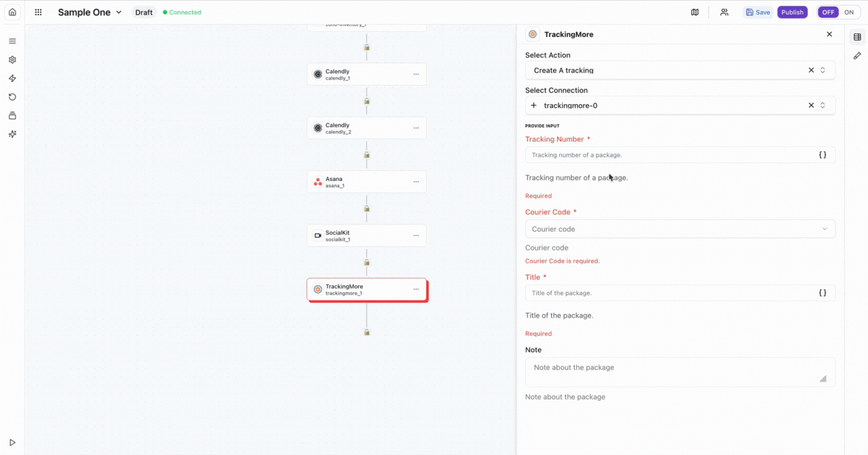Switch the workflow toggle to ON

[848, 12]
